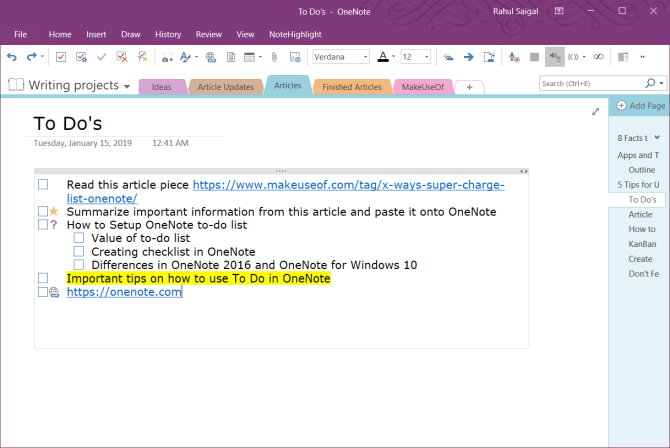Check the 'Read this article piece' checkbox
670x448 pixels.
(x=43, y=185)
